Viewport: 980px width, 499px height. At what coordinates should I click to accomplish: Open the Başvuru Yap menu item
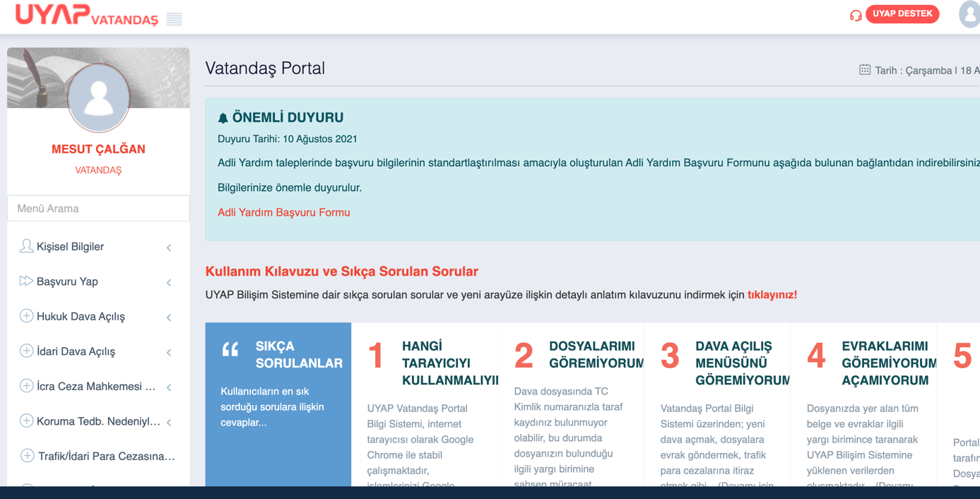tap(98, 281)
